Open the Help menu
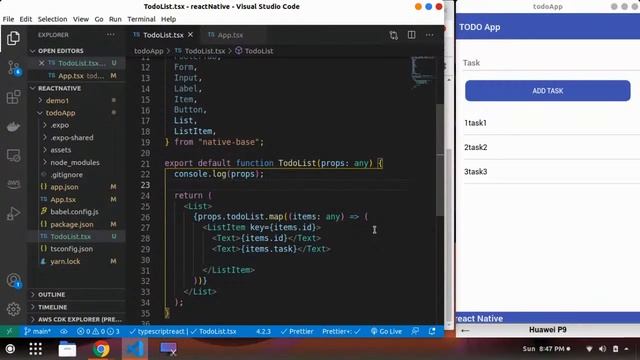Screen dimensions: 640x360 (168, 19)
